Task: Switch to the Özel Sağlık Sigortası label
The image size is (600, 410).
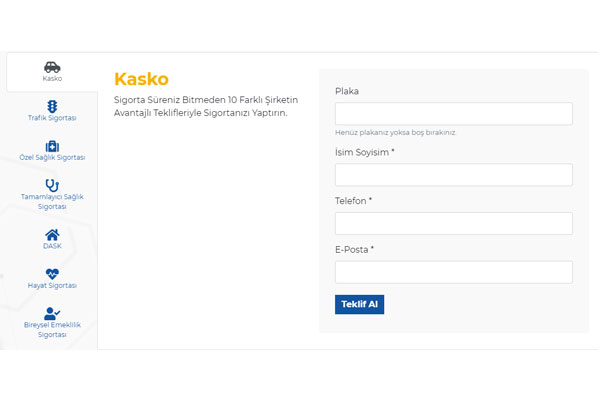Action: (x=52, y=157)
